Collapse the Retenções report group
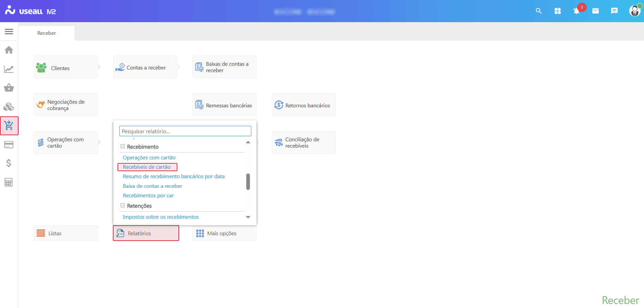 point(123,206)
